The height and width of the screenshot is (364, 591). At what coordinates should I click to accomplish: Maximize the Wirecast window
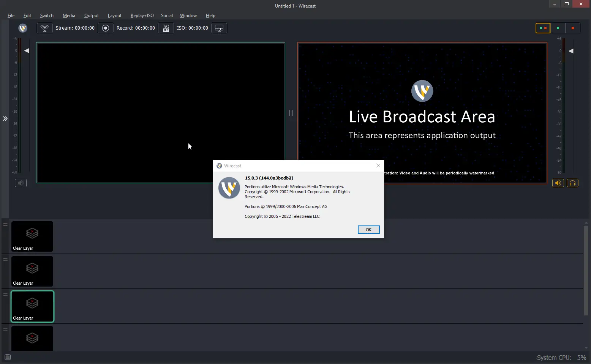click(x=567, y=4)
